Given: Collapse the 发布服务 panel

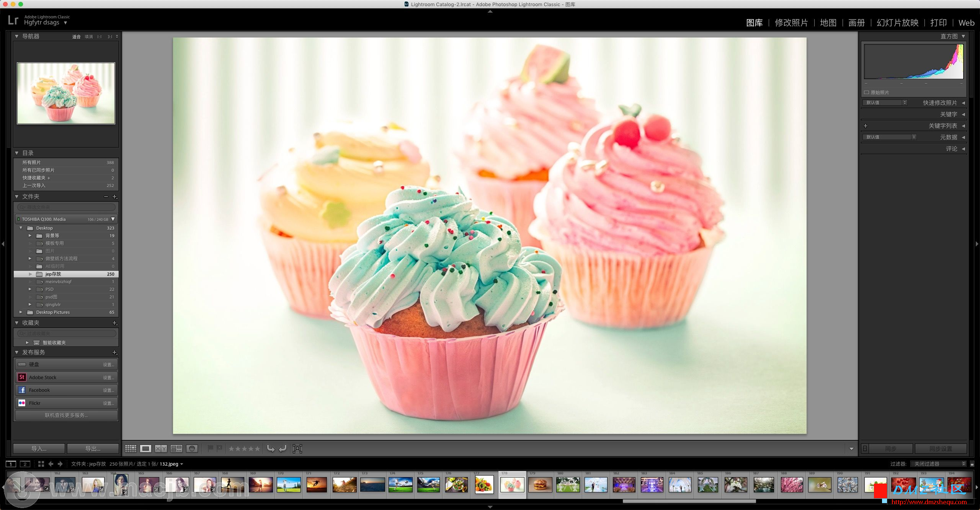Looking at the screenshot, I should pyautogui.click(x=16, y=352).
